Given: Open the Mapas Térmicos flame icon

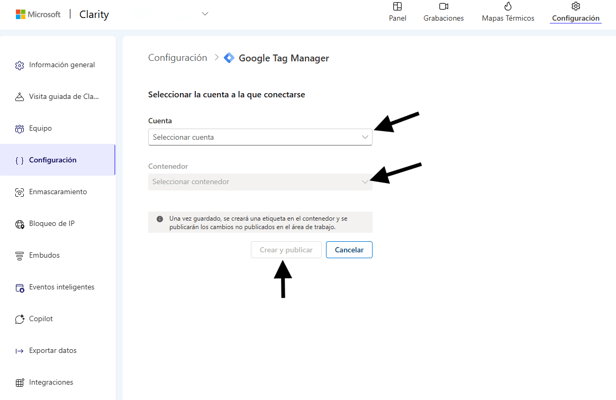Looking at the screenshot, I should pyautogui.click(x=508, y=6).
